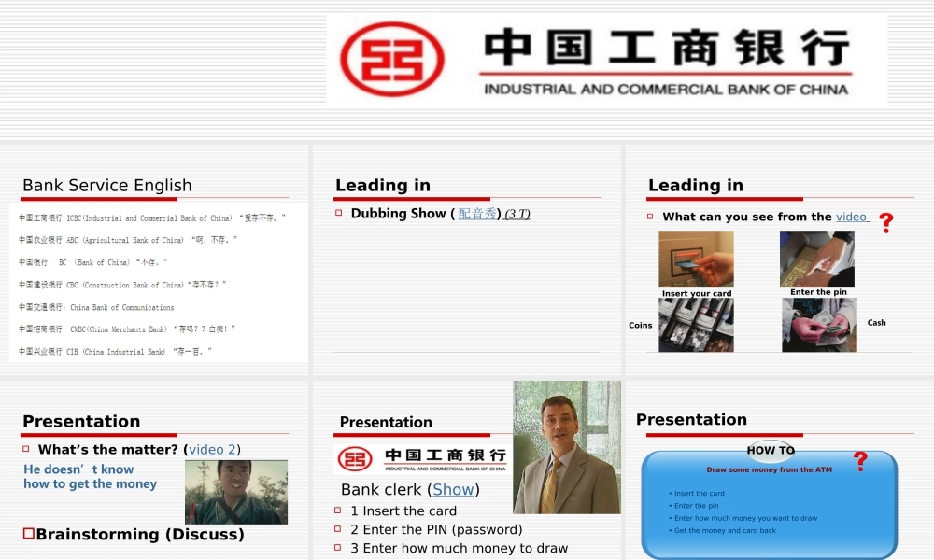
Task: Click the '1 Insert the card' step
Action: pos(403,511)
